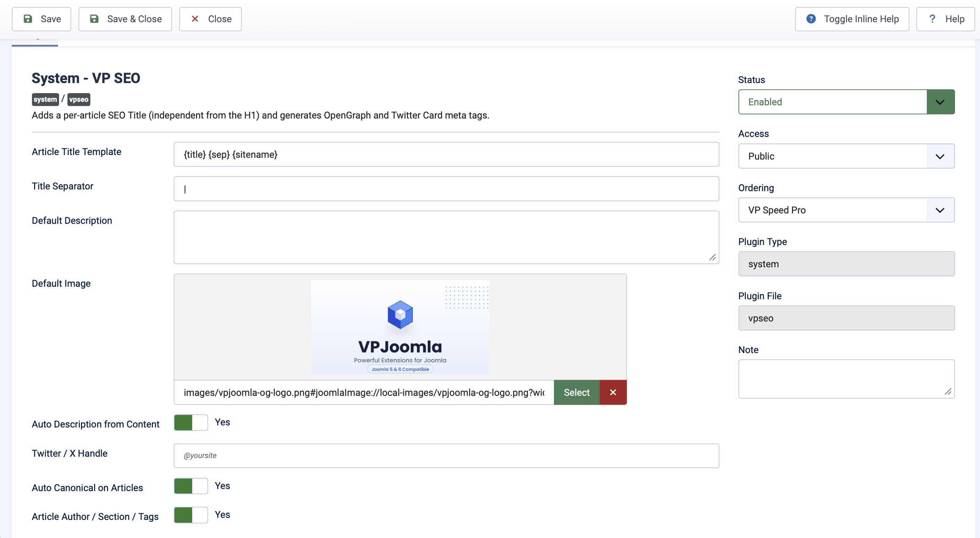The image size is (980, 538).
Task: Toggle Auto Canonical on Articles switch
Action: tap(191, 486)
